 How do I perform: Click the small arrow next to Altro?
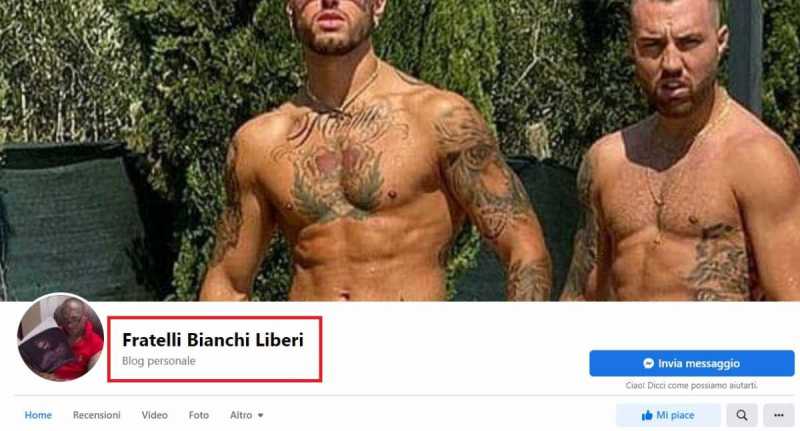(x=260, y=416)
